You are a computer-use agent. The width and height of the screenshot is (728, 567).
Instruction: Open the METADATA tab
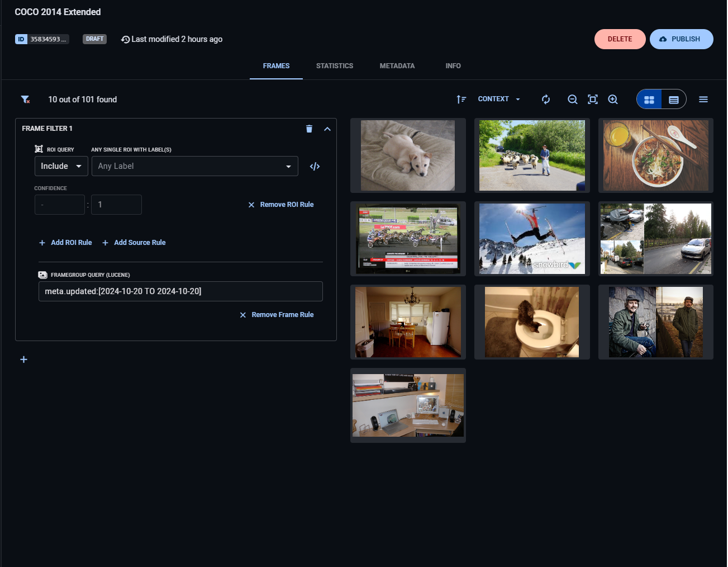[x=397, y=66]
